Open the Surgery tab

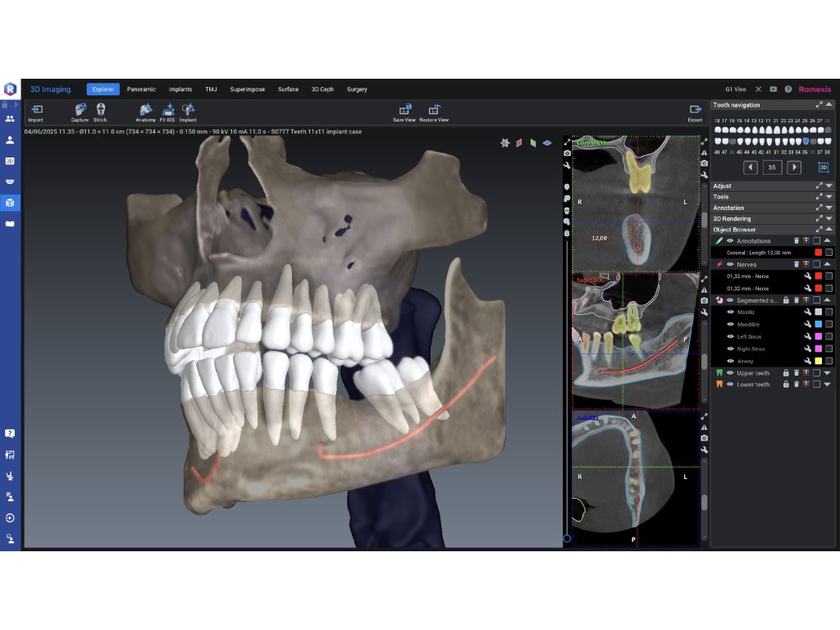[357, 89]
